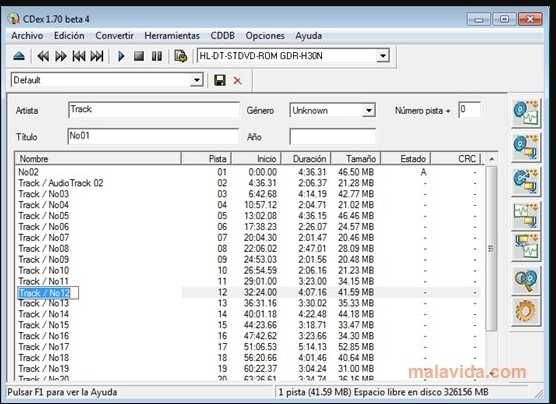Screen dimensions: 556x404
Task: Sort by the Inicio column header
Action: [x=256, y=159]
